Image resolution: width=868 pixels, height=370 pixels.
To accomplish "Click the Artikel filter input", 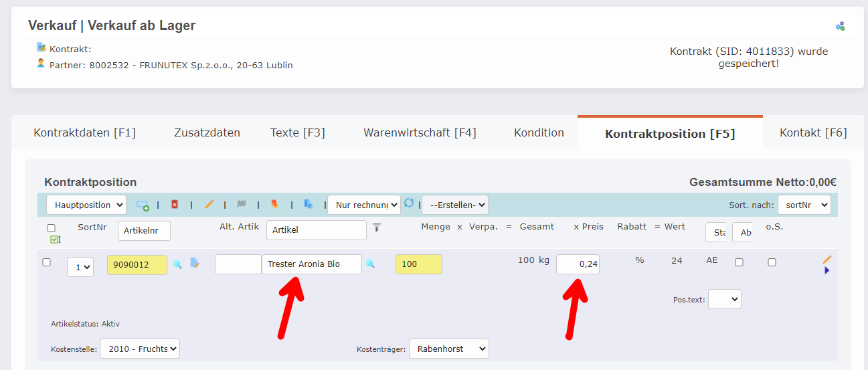I will coord(317,230).
